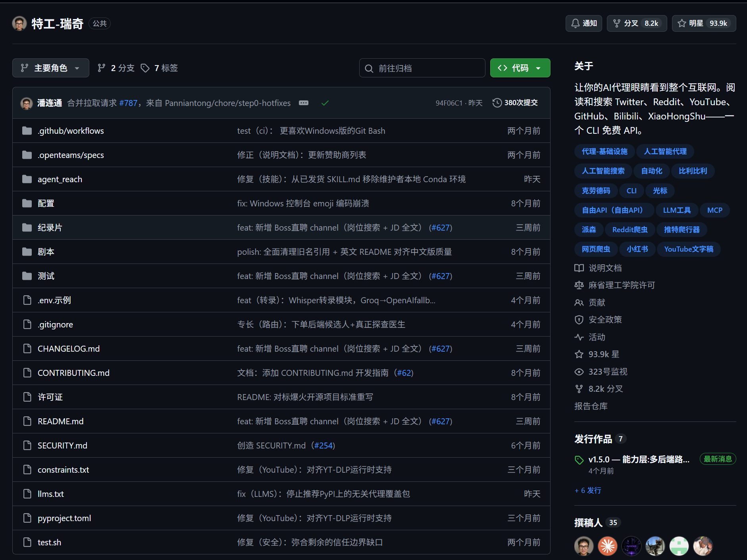Open the 发行作品 releases heading
This screenshot has width=747, height=560.
[x=593, y=439]
